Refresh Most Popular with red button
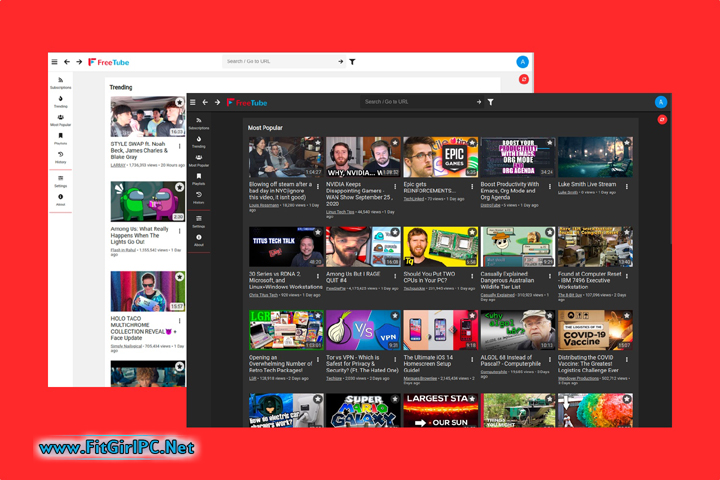The image size is (720, 480). pos(662,119)
